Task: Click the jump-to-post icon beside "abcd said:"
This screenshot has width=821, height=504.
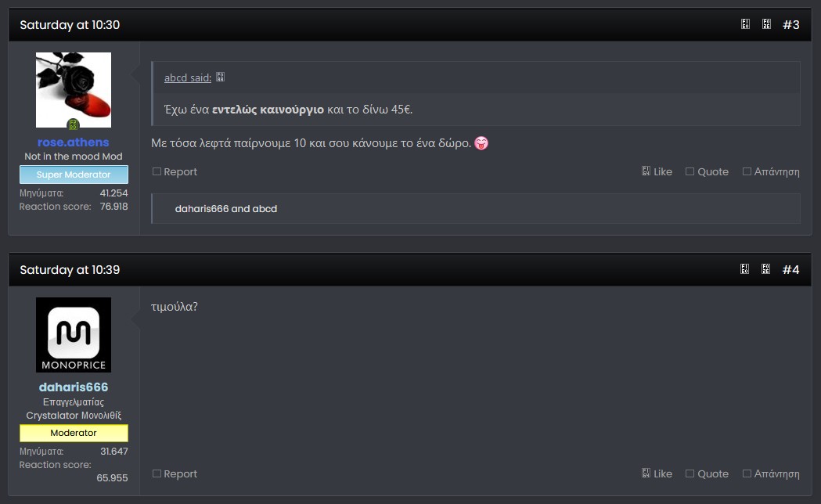Action: tap(221, 77)
